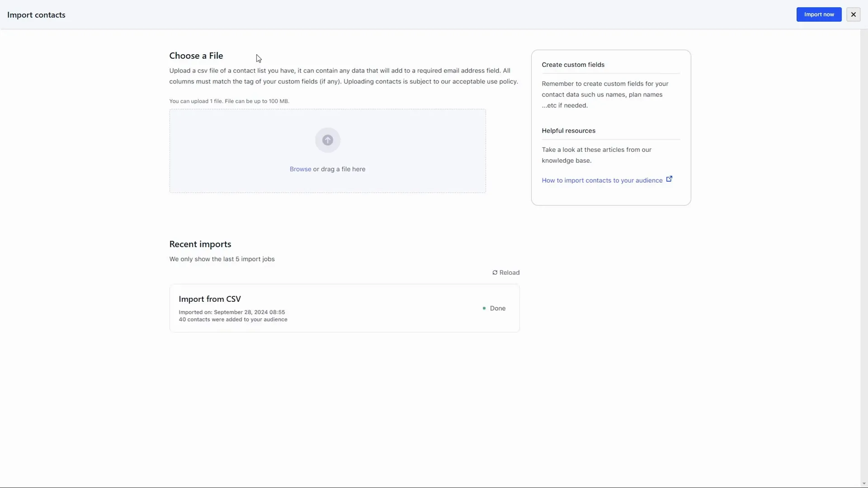Click the Choose a File heading

tap(196, 56)
